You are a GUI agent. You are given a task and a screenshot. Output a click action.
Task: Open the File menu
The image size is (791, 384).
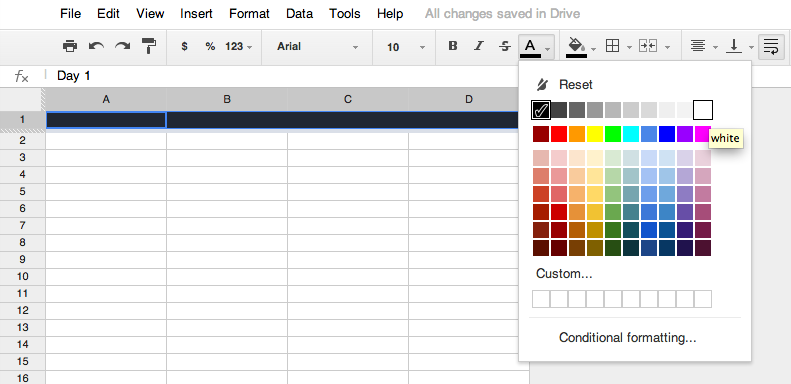(71, 14)
